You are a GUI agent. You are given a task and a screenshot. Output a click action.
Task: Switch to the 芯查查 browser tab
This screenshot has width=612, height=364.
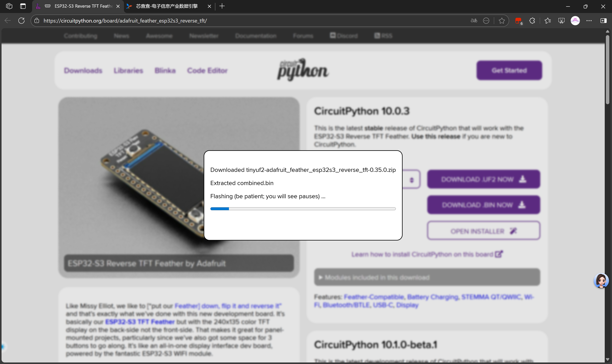pos(167,6)
